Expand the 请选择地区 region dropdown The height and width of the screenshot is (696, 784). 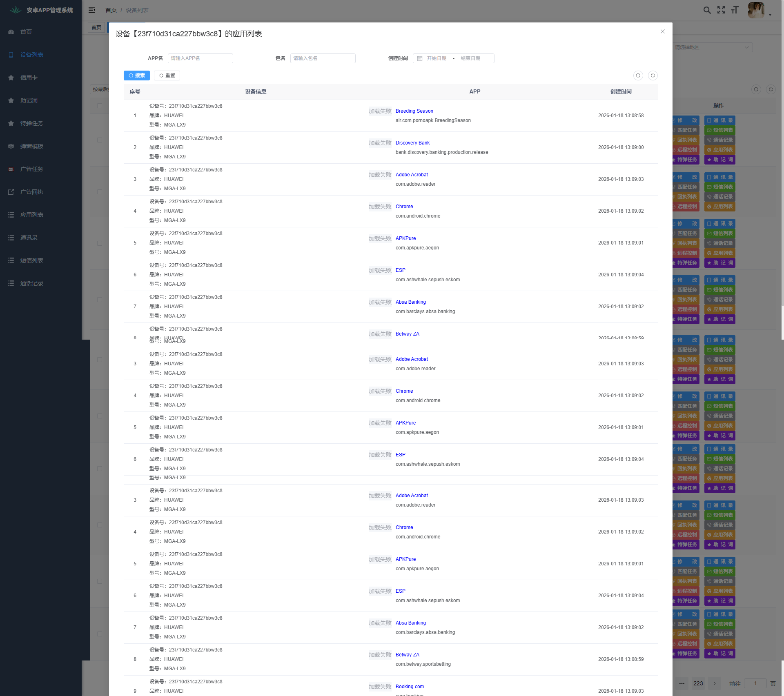713,47
